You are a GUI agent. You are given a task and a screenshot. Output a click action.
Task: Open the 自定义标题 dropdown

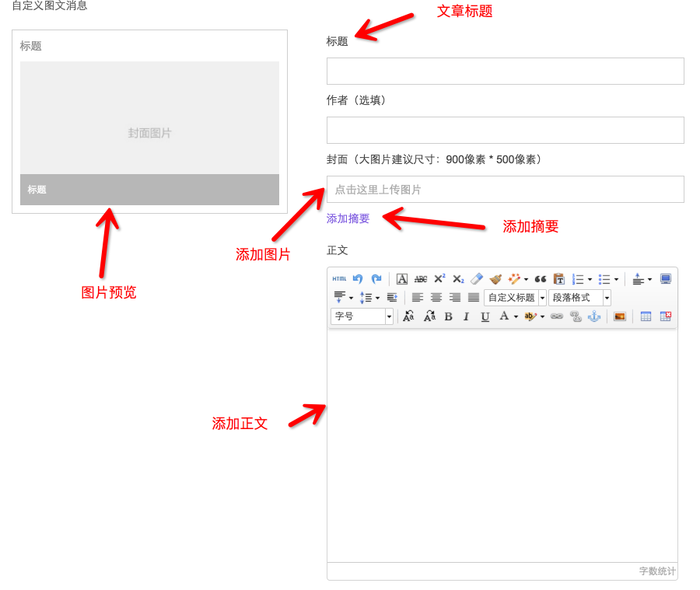(x=542, y=298)
